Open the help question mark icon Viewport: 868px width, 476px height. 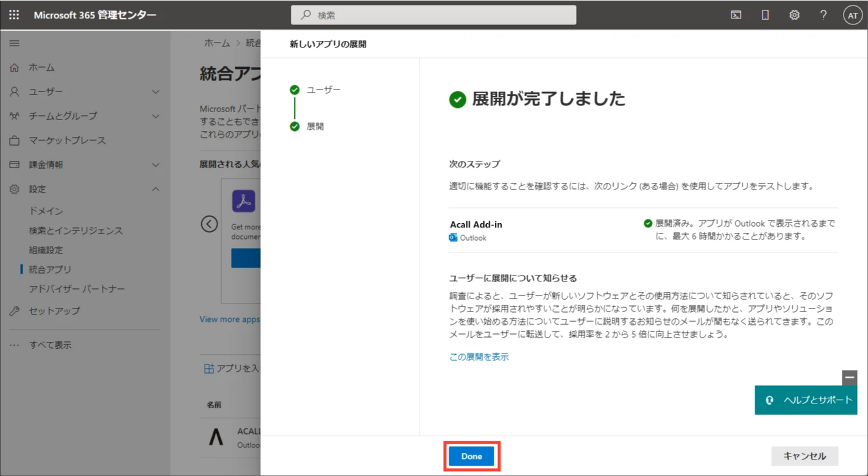824,15
